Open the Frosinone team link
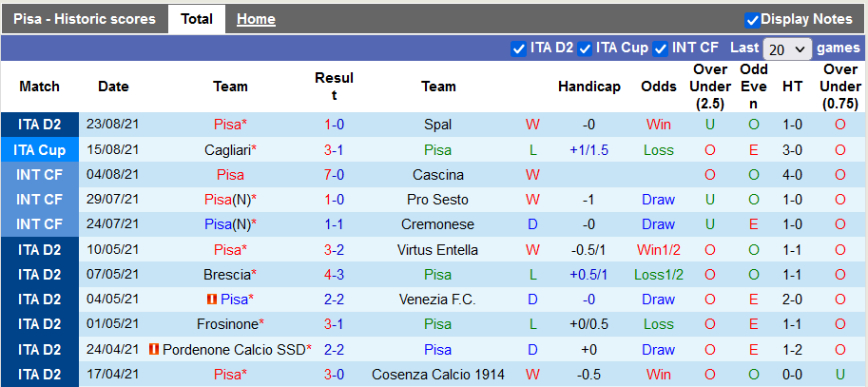Screen dimensions: 868x387 [227, 324]
